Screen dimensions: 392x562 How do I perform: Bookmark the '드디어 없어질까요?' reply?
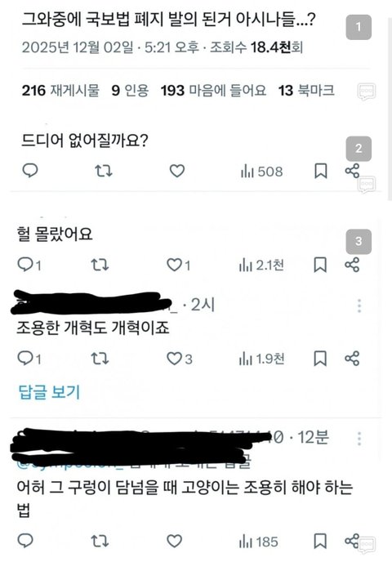pyautogui.click(x=321, y=171)
